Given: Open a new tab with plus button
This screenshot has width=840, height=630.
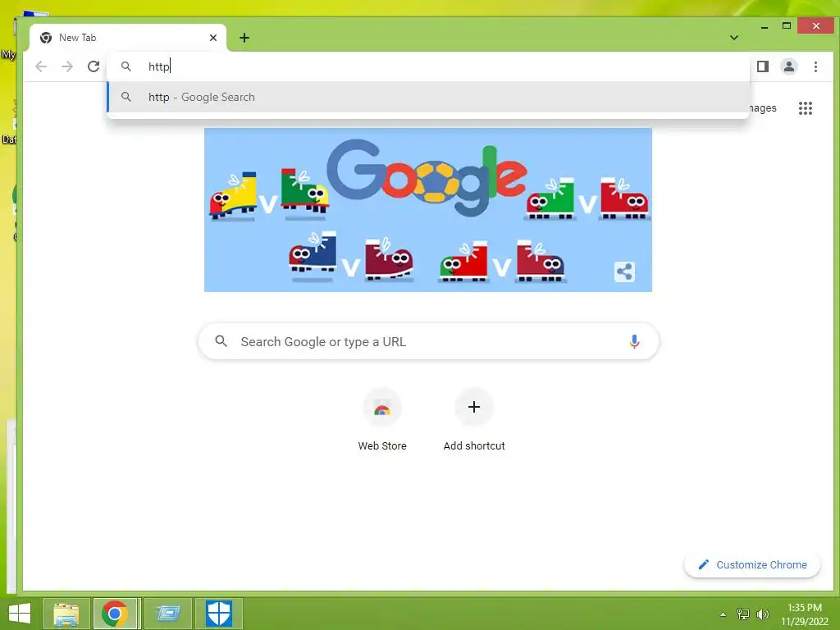Looking at the screenshot, I should (244, 38).
